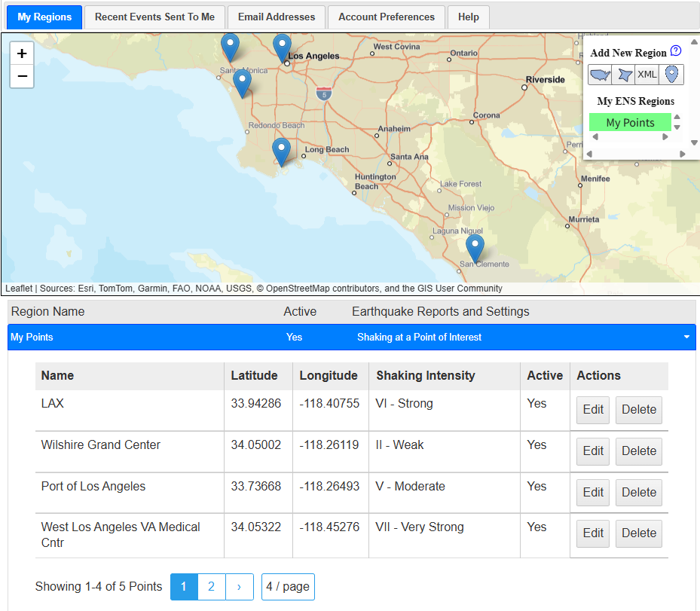Collapse the My Points region row arrow
Screen dimensions: 700x611
[x=686, y=337]
